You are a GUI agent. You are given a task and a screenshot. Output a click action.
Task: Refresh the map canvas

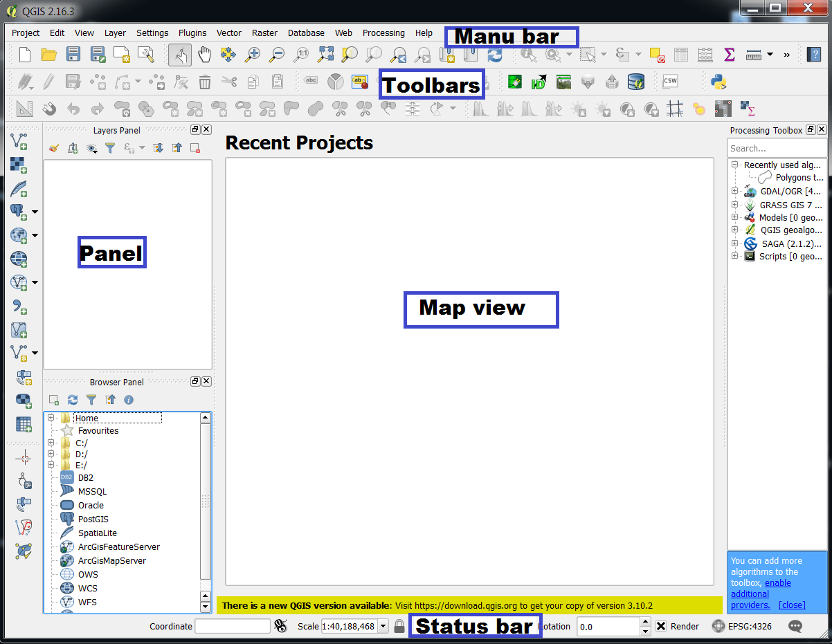click(x=494, y=55)
